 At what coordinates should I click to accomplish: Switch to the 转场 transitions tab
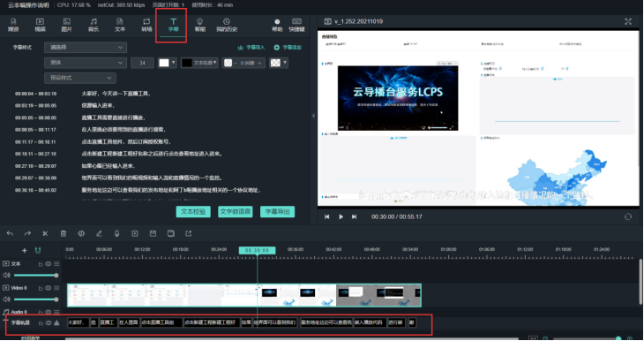click(146, 25)
